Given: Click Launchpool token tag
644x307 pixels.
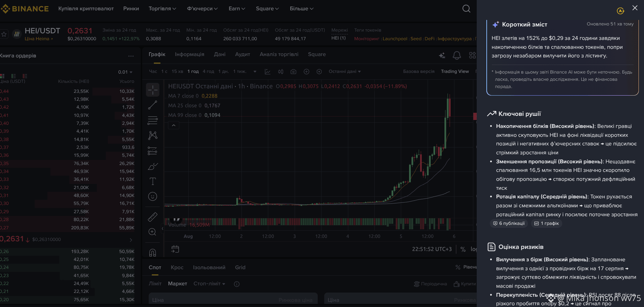Looking at the screenshot, I should pos(395,39).
